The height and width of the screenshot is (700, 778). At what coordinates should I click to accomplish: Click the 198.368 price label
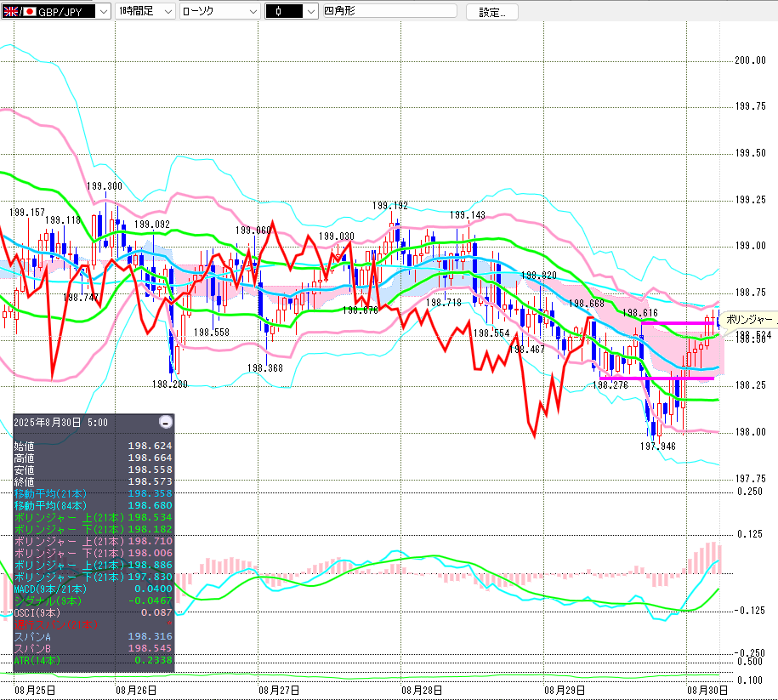click(265, 368)
